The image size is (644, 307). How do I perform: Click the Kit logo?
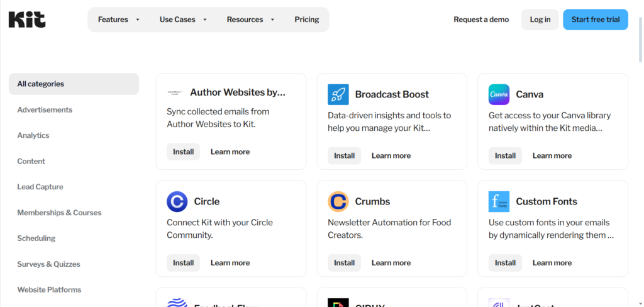click(26, 20)
